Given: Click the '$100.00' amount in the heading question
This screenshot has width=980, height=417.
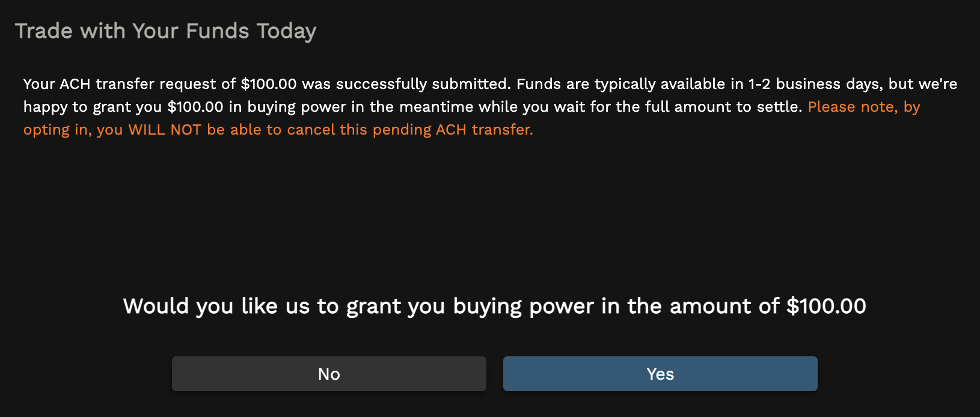Looking at the screenshot, I should point(827,306).
